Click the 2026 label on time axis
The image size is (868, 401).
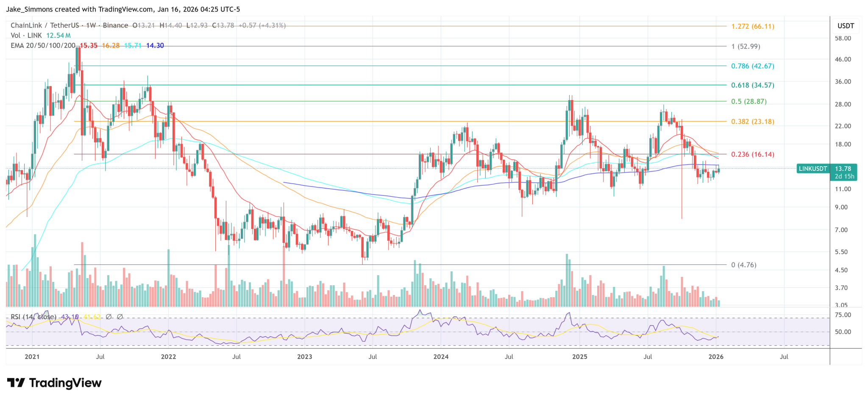coord(716,356)
